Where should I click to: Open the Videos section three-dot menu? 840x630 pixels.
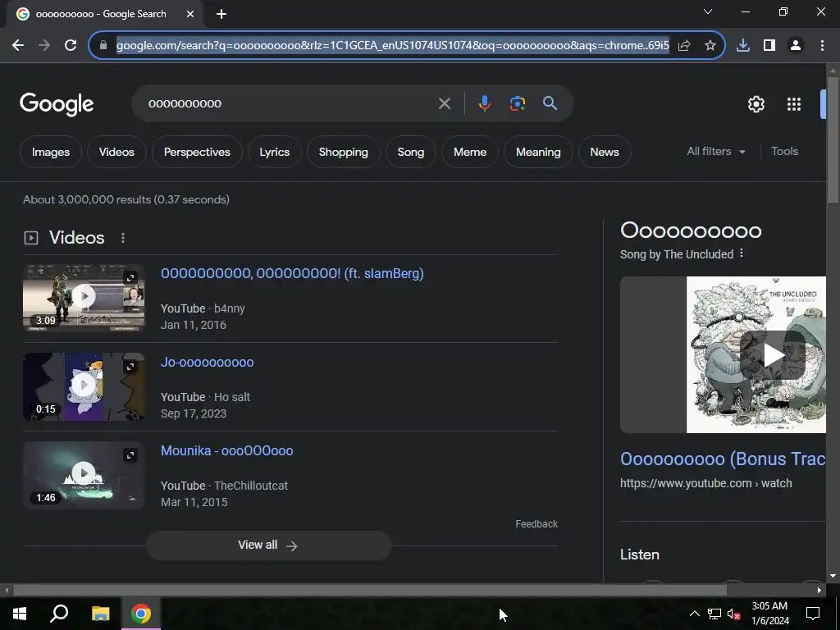[123, 238]
